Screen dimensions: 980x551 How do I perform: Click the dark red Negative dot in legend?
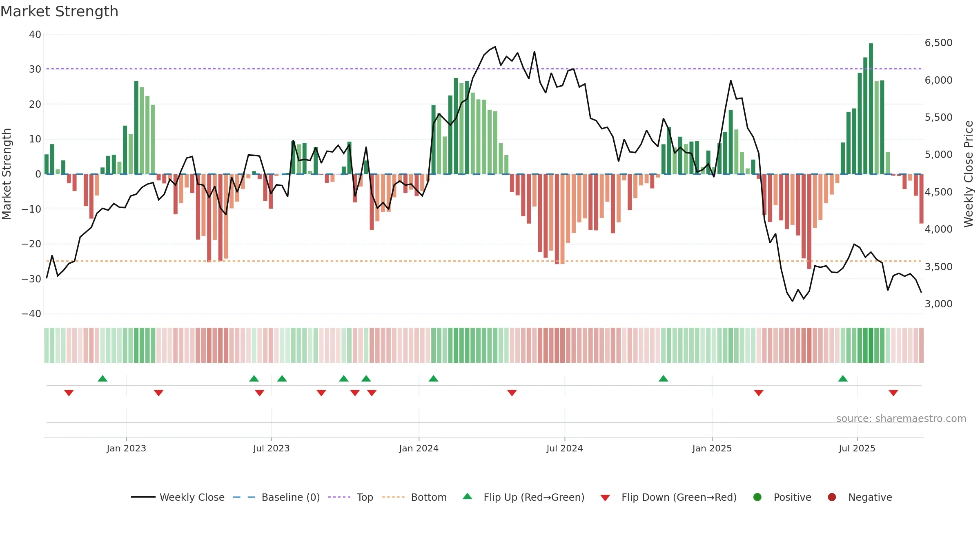point(832,497)
